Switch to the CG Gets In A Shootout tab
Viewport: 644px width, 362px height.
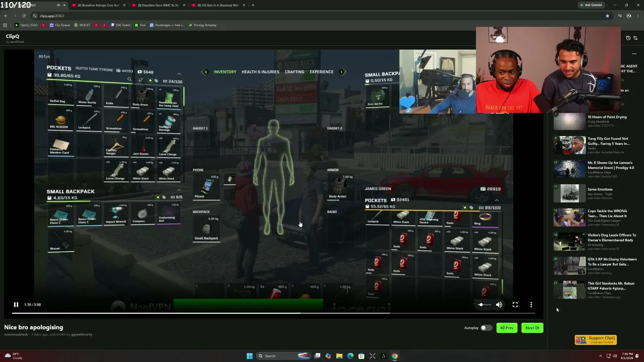pyautogui.click(x=218, y=5)
